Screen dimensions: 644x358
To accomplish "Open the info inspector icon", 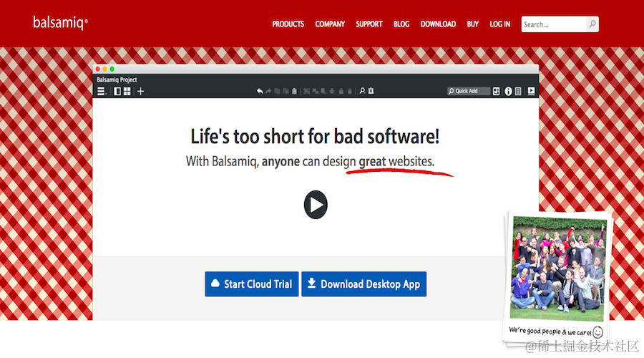I will [x=508, y=91].
